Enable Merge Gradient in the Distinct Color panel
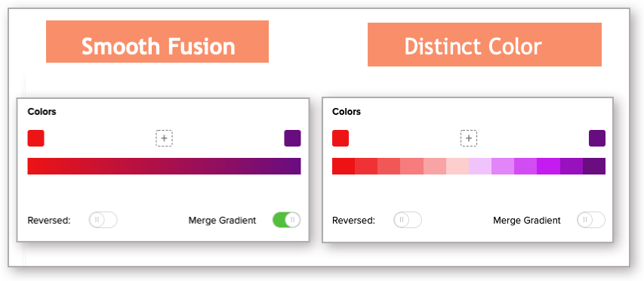Image resolution: width=644 pixels, height=281 pixels. point(591,220)
